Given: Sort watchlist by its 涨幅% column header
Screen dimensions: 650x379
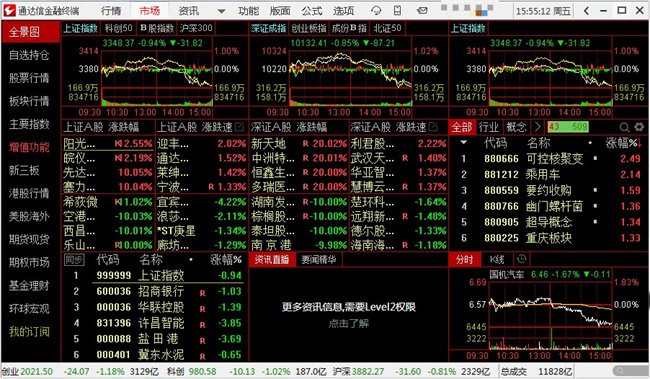Looking at the screenshot, I should pyautogui.click(x=226, y=260).
